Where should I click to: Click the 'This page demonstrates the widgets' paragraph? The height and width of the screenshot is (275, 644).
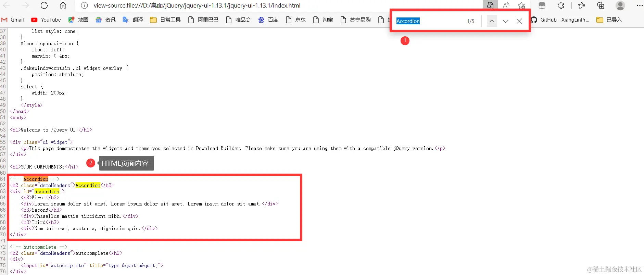click(x=233, y=148)
